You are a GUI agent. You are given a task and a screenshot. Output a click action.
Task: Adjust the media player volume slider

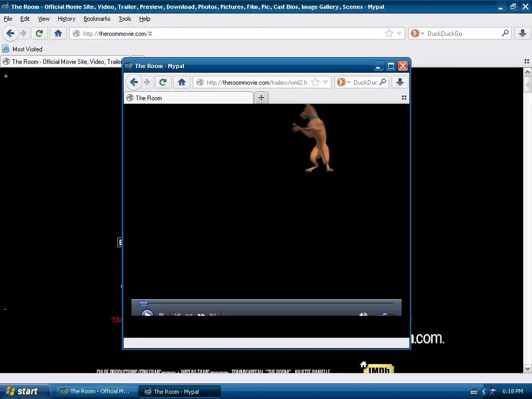(x=384, y=314)
